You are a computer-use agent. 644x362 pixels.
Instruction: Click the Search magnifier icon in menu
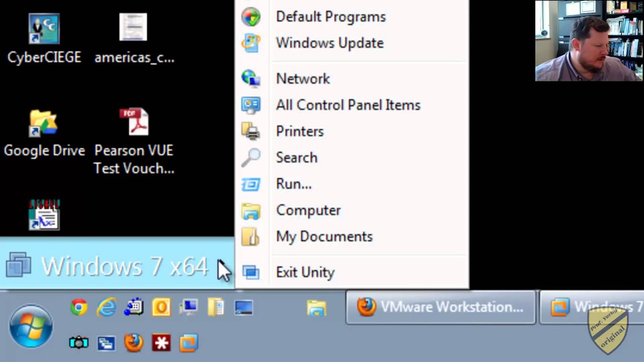click(x=251, y=157)
